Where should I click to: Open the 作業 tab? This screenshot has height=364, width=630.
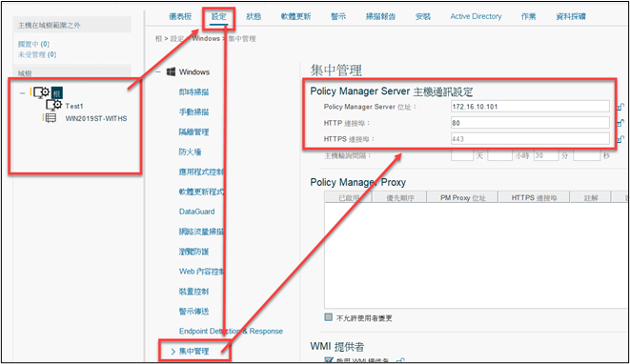528,16
